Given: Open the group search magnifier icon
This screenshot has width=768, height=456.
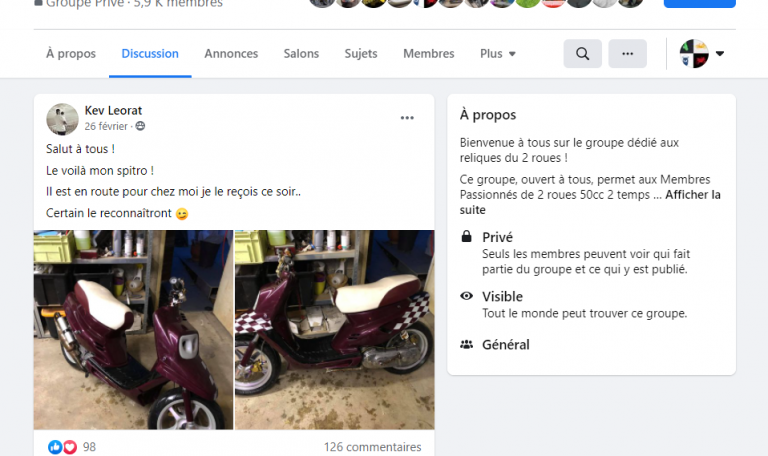Looking at the screenshot, I should 582,53.
